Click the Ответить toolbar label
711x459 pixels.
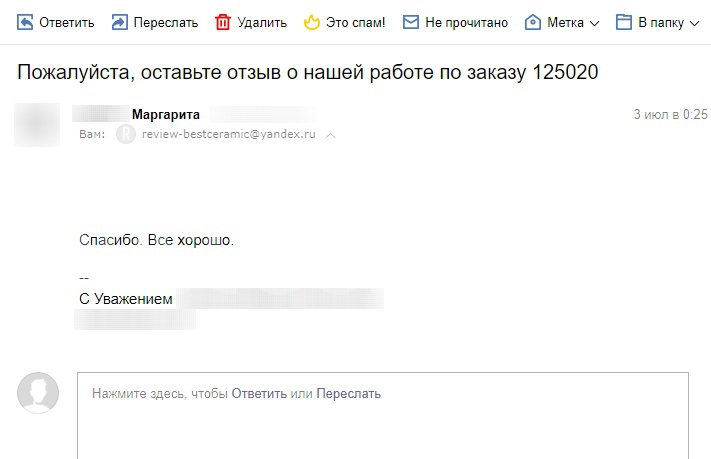(67, 22)
